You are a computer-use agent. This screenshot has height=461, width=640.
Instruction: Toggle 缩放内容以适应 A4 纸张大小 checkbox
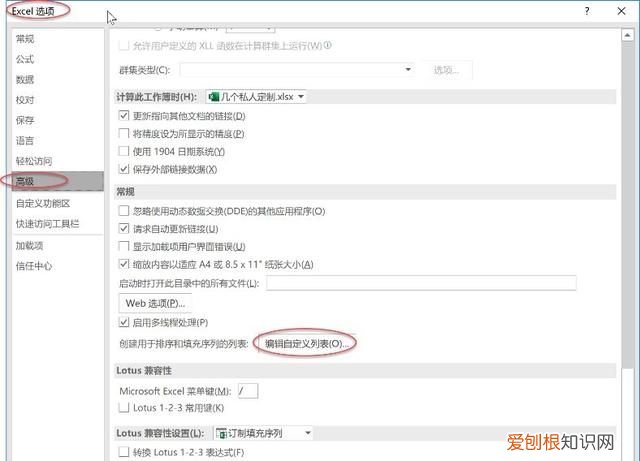click(124, 264)
